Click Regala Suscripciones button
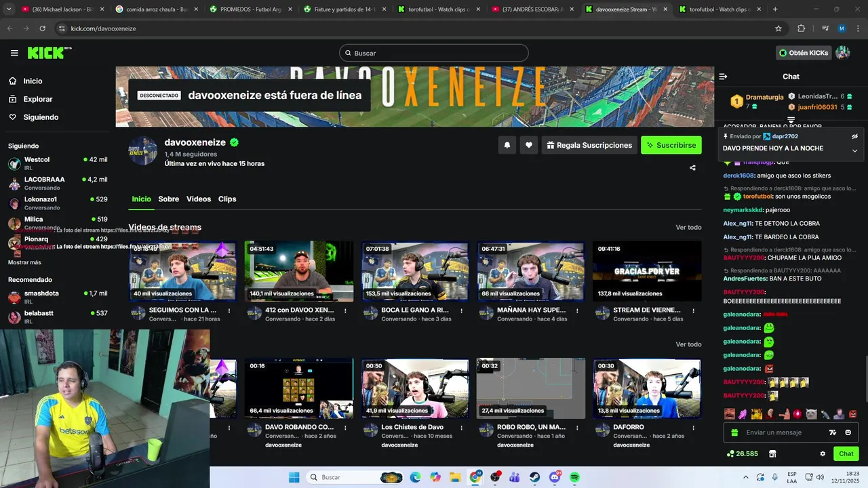This screenshot has height=488, width=868. pyautogui.click(x=589, y=145)
